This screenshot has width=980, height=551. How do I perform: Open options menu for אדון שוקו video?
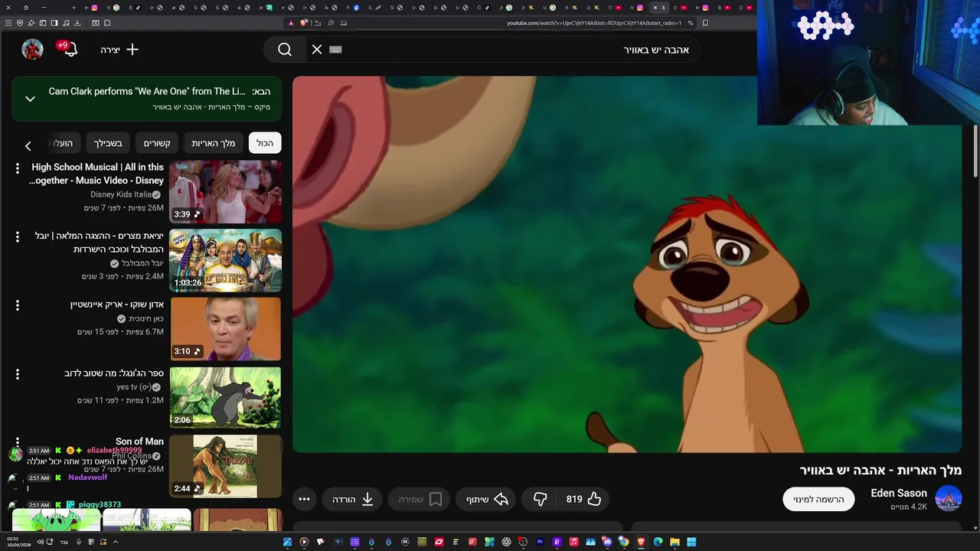coord(18,305)
